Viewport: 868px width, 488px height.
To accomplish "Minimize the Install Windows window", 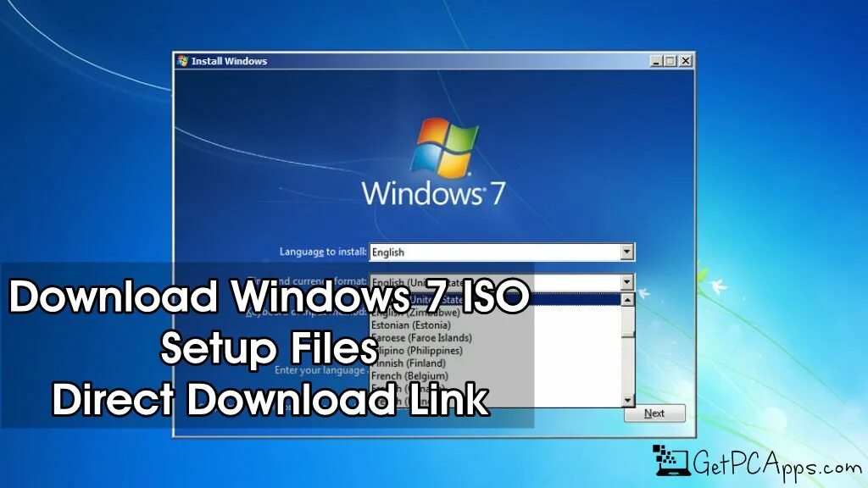I will click(656, 61).
